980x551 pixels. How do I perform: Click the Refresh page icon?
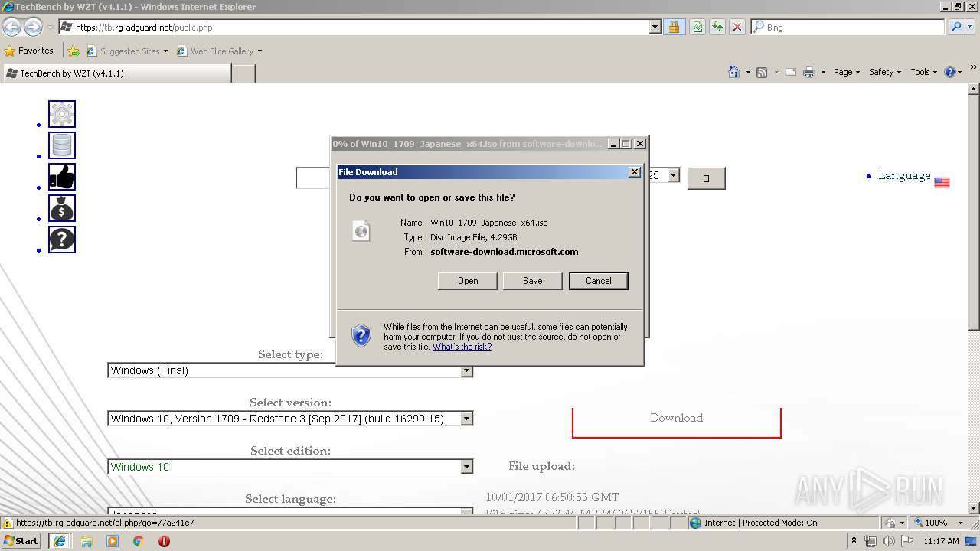click(717, 28)
